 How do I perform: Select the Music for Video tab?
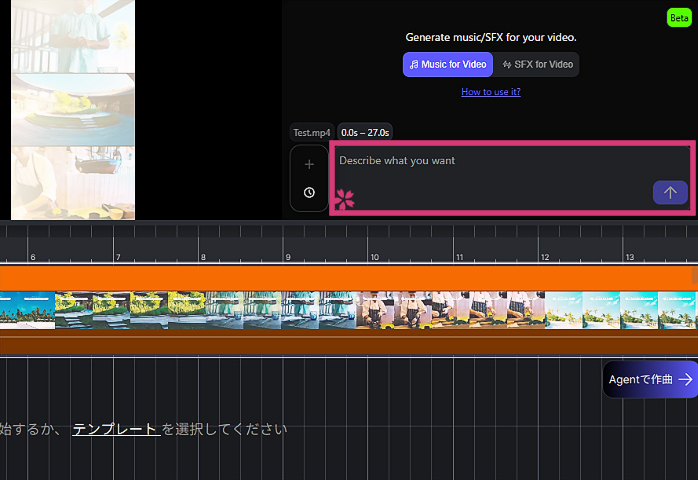(x=447, y=65)
